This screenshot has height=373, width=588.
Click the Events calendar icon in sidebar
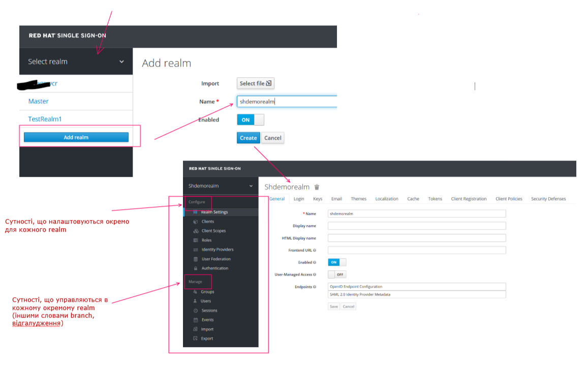point(196,320)
